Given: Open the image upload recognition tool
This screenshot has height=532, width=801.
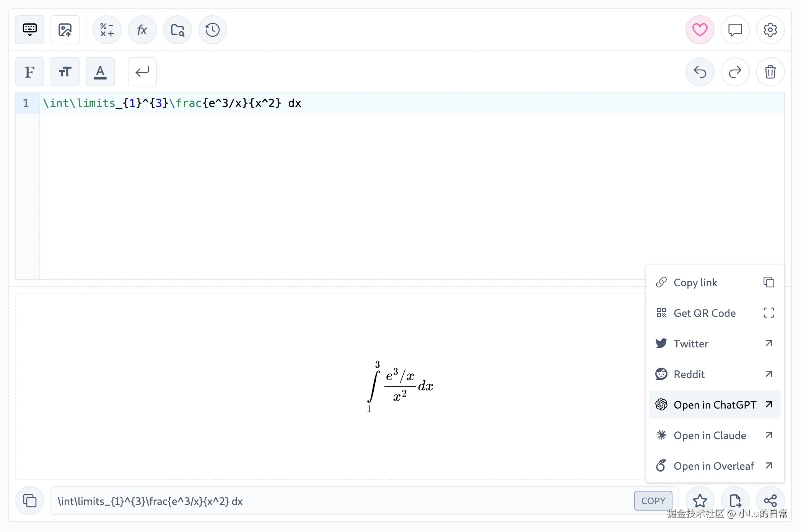Looking at the screenshot, I should pyautogui.click(x=65, y=30).
